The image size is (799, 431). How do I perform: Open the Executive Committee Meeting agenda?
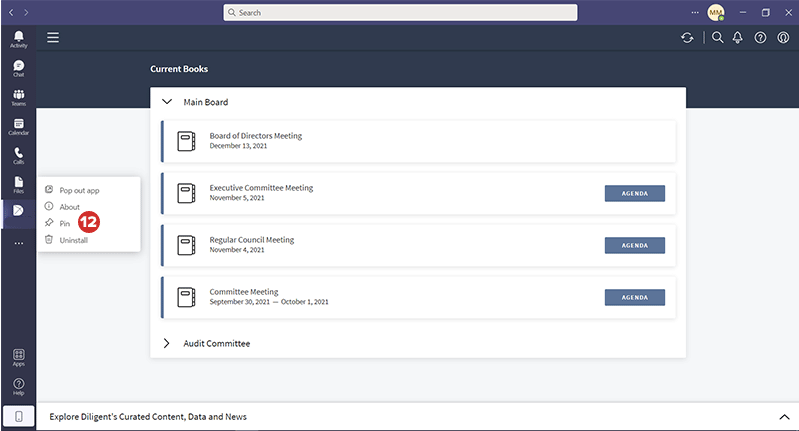[x=634, y=193]
